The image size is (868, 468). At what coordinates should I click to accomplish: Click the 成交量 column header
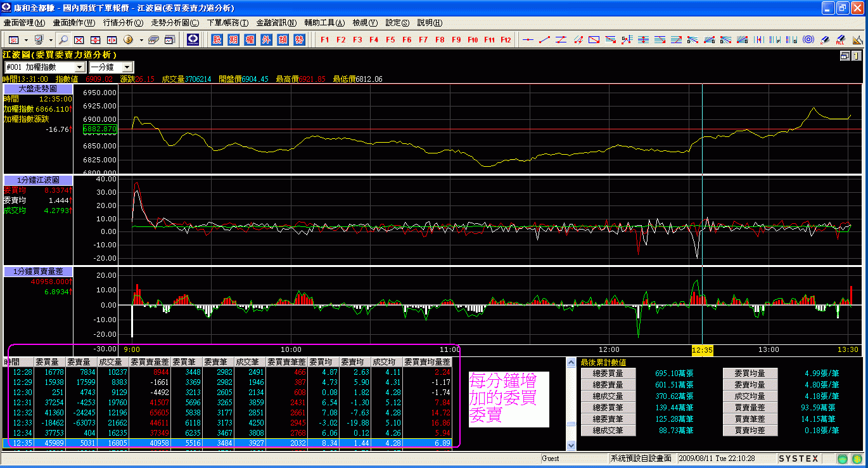(x=113, y=361)
